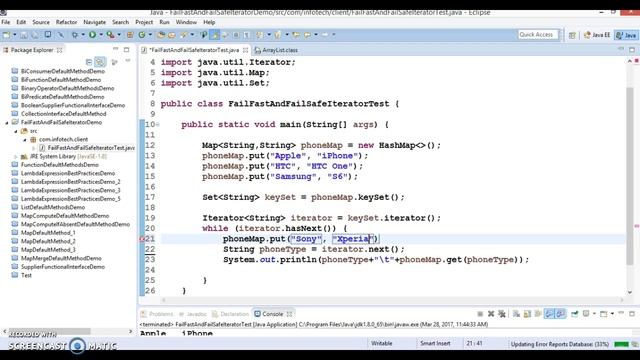Switch to Java perspective
The image size is (640, 360).
click(627, 35)
